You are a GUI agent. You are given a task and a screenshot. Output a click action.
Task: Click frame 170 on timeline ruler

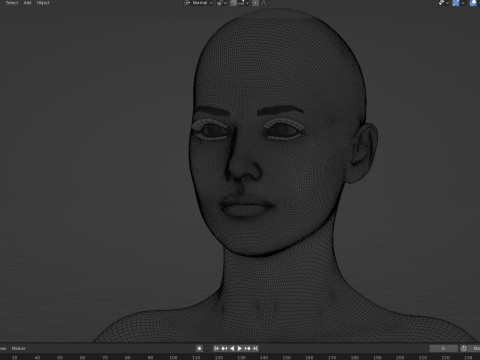point(332,357)
